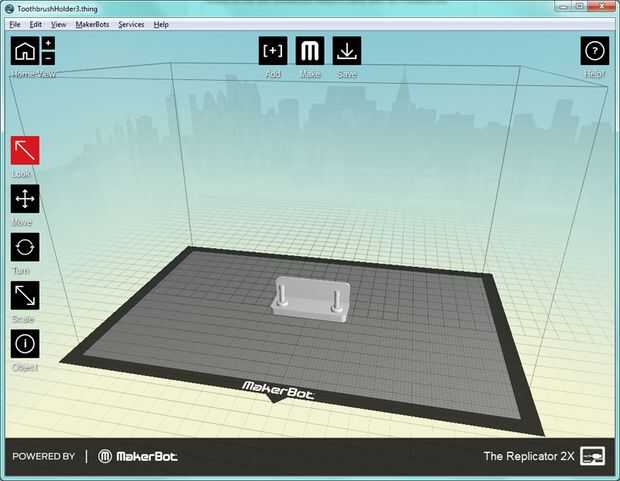Click the Home View house icon

click(25, 51)
